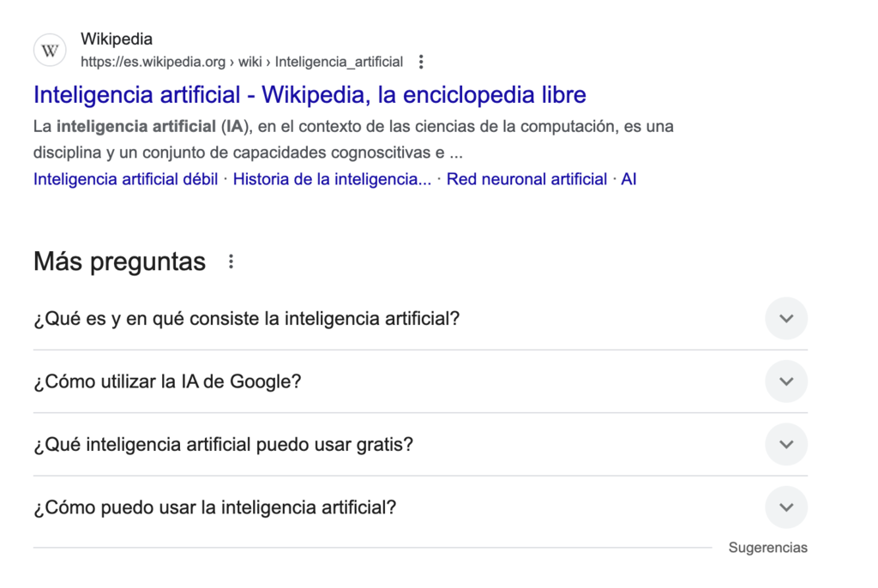Click the Wikipedia favicon icon

click(x=49, y=49)
